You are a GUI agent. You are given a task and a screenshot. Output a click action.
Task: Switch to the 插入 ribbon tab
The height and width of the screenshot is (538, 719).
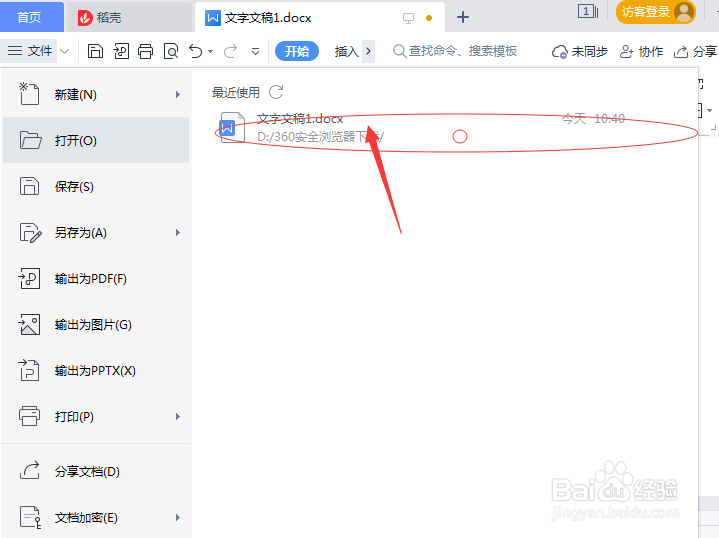point(346,51)
